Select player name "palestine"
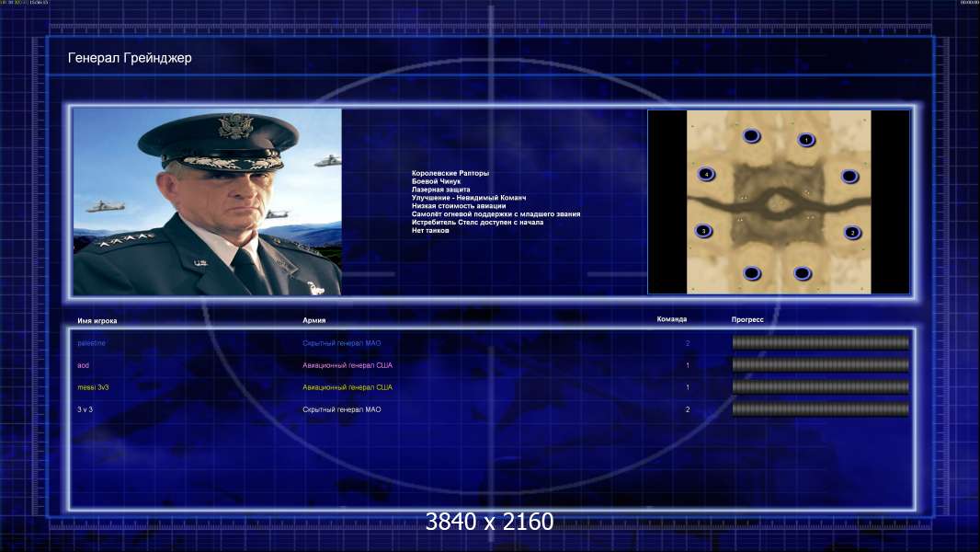Viewport: 980px width, 552px height. click(91, 343)
